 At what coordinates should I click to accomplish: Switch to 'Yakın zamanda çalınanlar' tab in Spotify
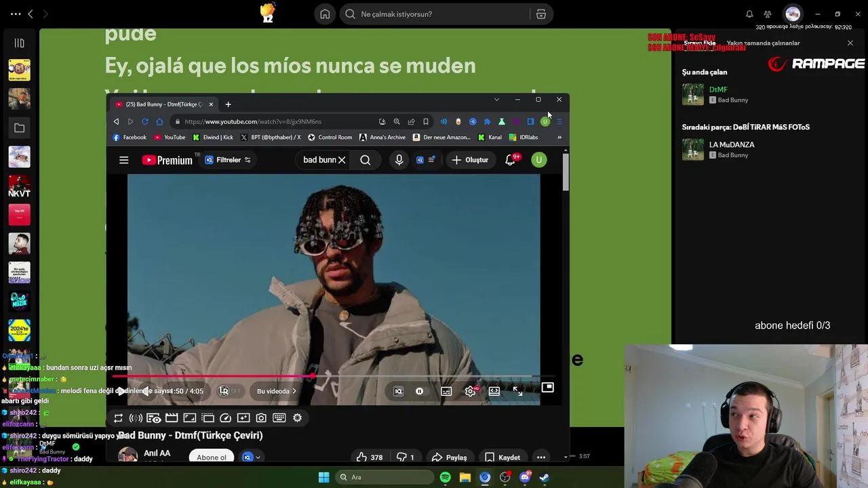[763, 43]
